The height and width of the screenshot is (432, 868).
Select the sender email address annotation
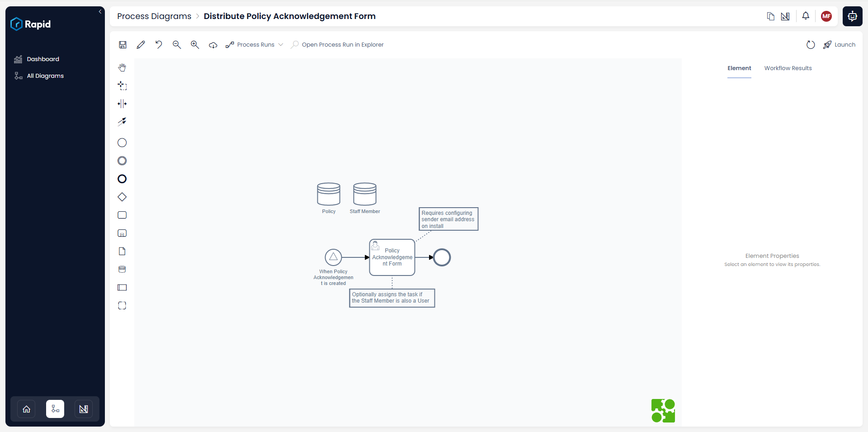448,219
